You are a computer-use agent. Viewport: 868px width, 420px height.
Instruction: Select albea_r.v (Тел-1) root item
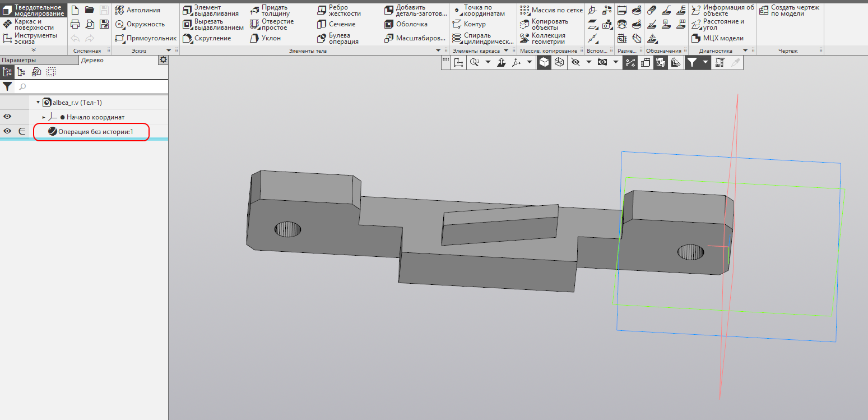pos(72,102)
